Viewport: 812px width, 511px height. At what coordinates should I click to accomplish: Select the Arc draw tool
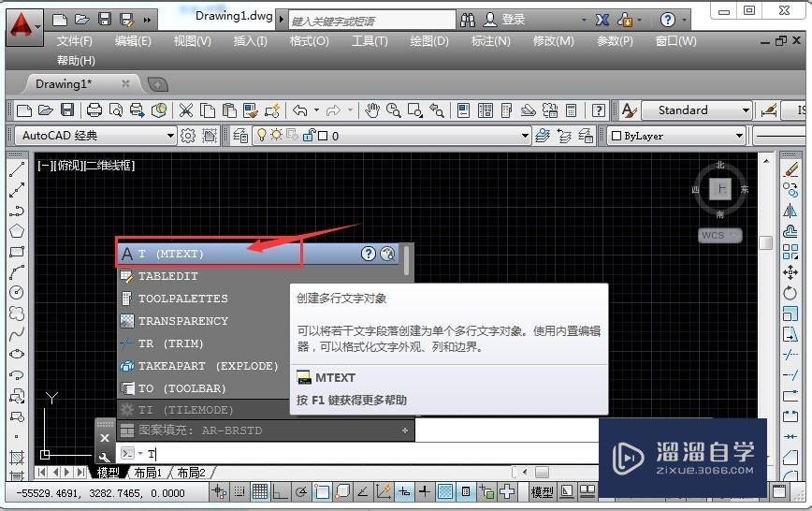pos(17,272)
